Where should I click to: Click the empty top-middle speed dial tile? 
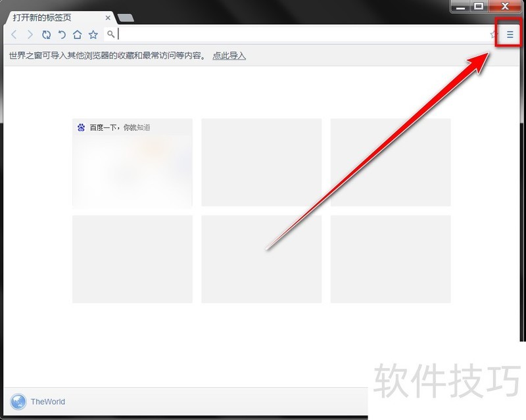[x=261, y=162]
